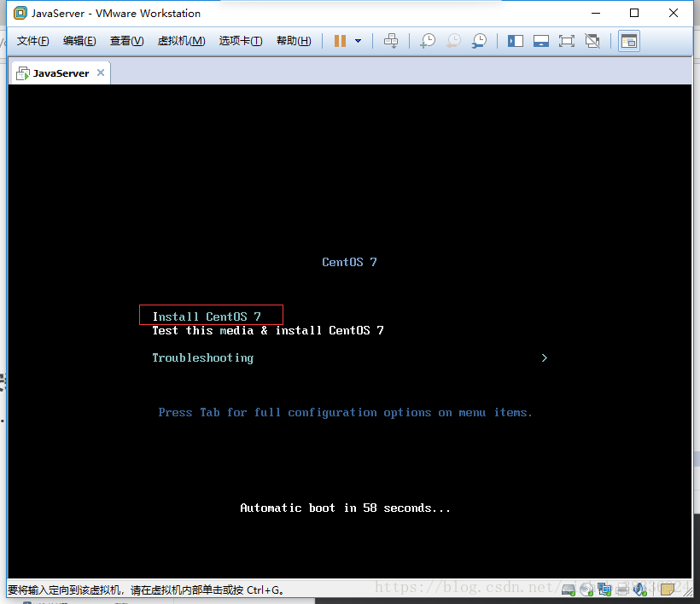The height and width of the screenshot is (604, 700).
Task: Click the VMware Workstation title bar logo
Action: 20,13
